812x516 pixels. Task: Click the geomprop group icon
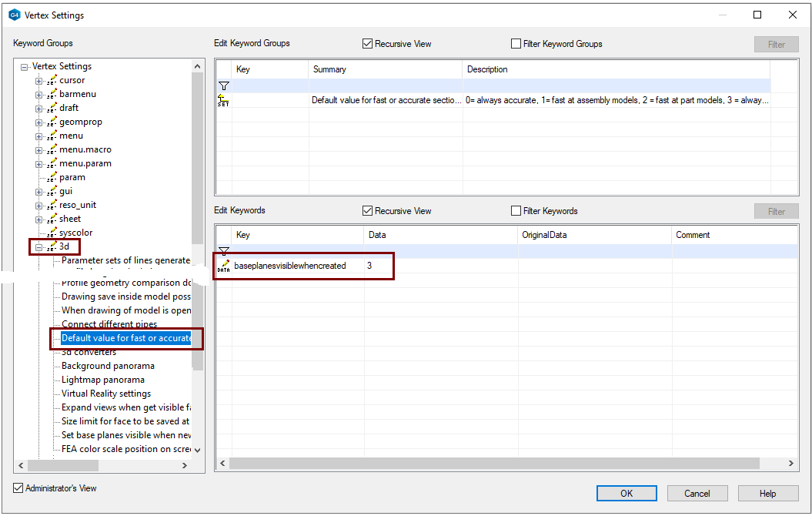pos(52,122)
